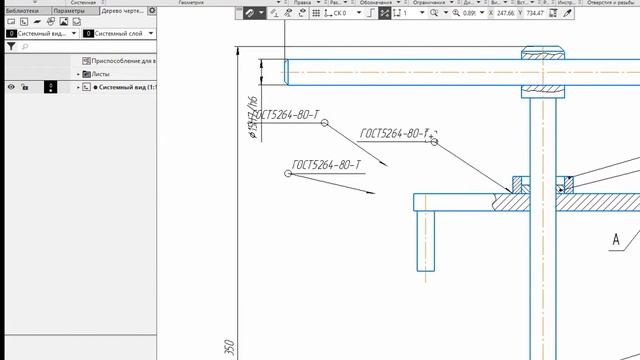Toggle the snaps magnet icon
The width and height of the screenshot is (640, 360).
249,13
